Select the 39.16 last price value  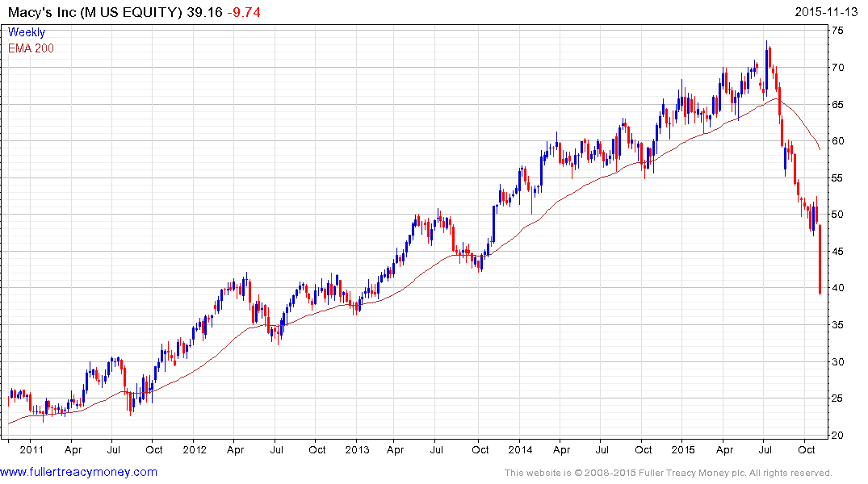click(x=204, y=12)
